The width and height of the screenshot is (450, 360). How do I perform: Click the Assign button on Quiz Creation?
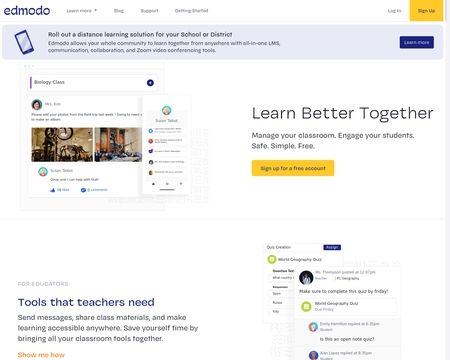click(332, 247)
